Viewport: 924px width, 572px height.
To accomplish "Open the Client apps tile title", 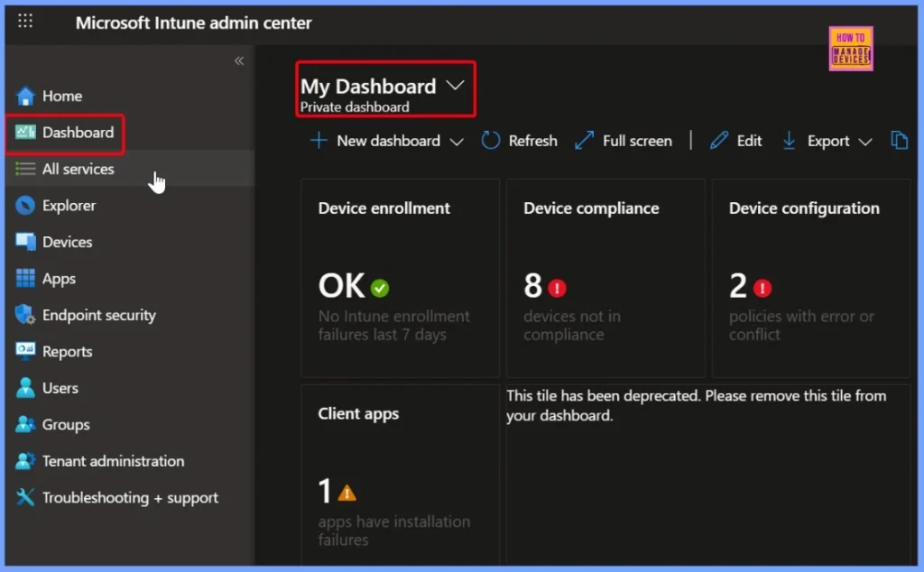I will 358,413.
